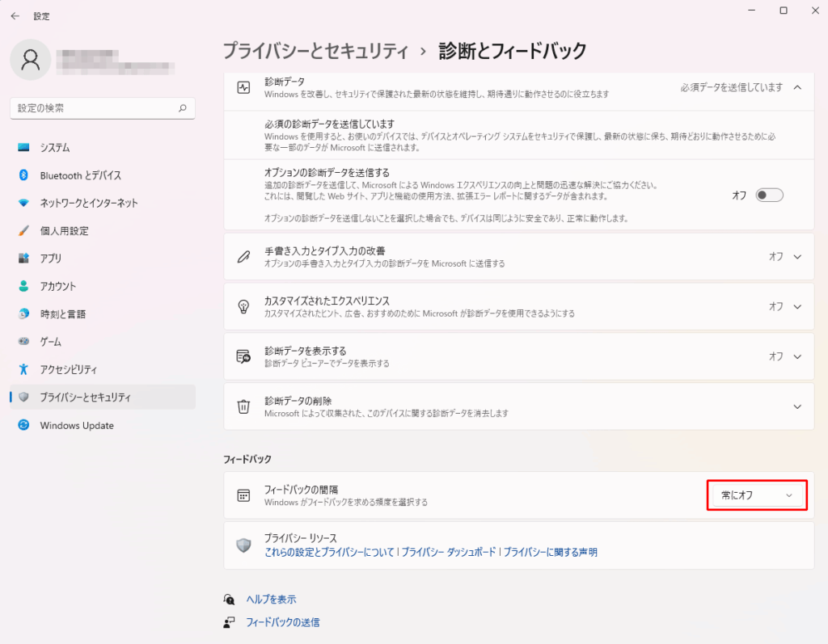This screenshot has height=644, width=828.
Task: Open the 常にオフ feedback frequency dropdown
Action: (x=757, y=495)
